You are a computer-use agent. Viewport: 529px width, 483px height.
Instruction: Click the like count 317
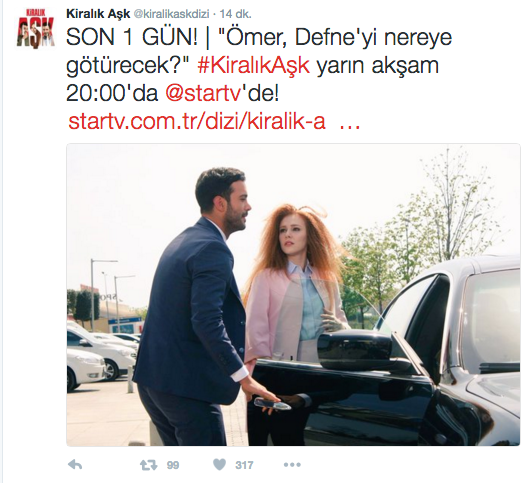pyautogui.click(x=244, y=465)
